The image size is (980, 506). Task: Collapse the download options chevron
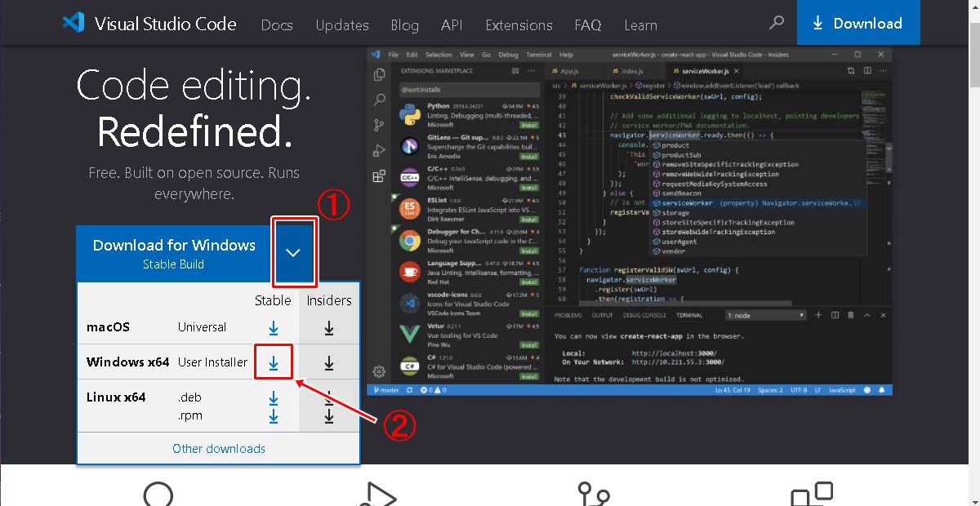[x=293, y=253]
